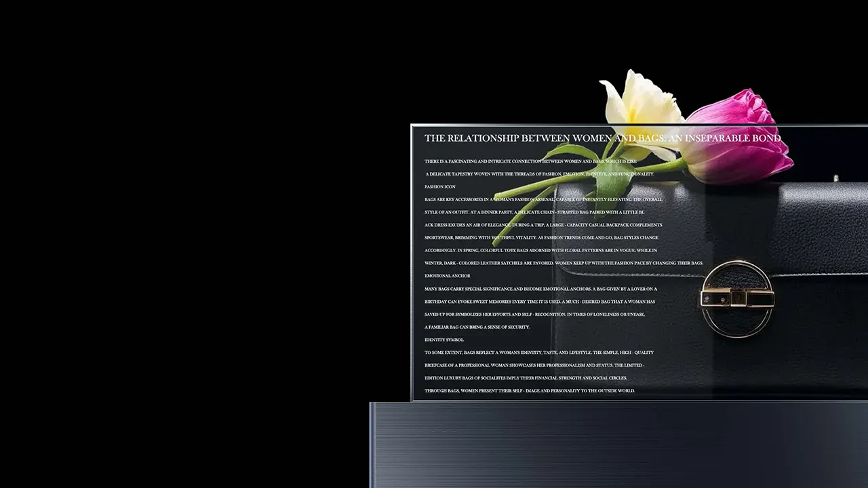Click the line starting 'Birthday can evoke sweet memories'
Viewport: 868px width, 488px height.
coord(539,302)
